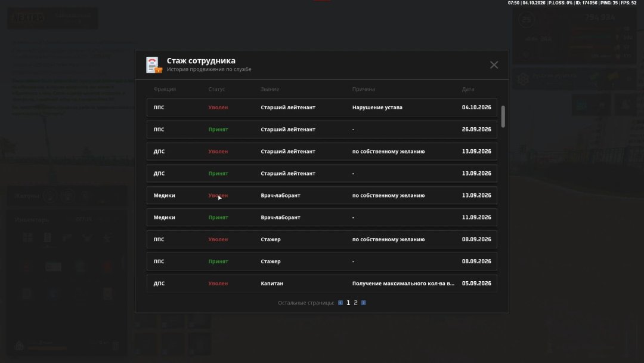Click the Причина column header
This screenshot has width=644, height=363.
364,89
